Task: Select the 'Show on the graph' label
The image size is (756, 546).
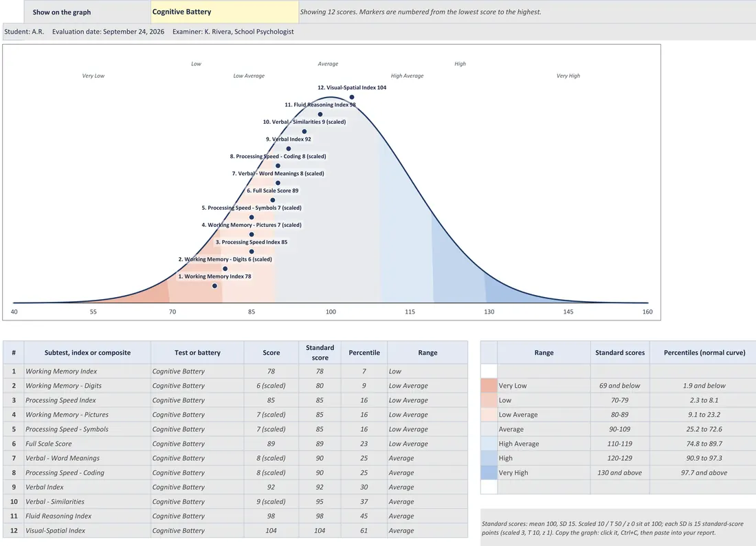Action: click(x=62, y=12)
